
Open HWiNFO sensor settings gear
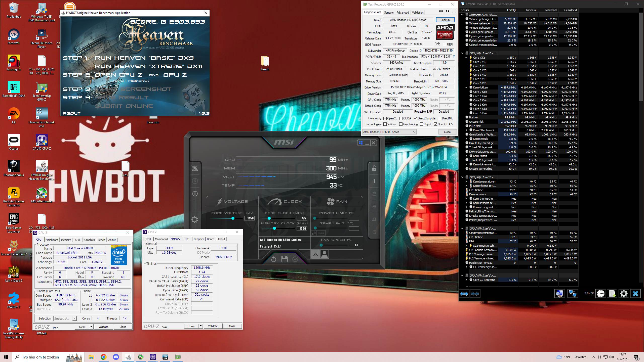pyautogui.click(x=624, y=294)
